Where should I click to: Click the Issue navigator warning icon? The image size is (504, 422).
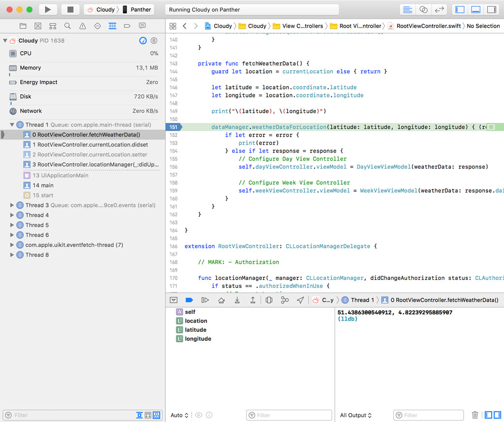click(83, 26)
